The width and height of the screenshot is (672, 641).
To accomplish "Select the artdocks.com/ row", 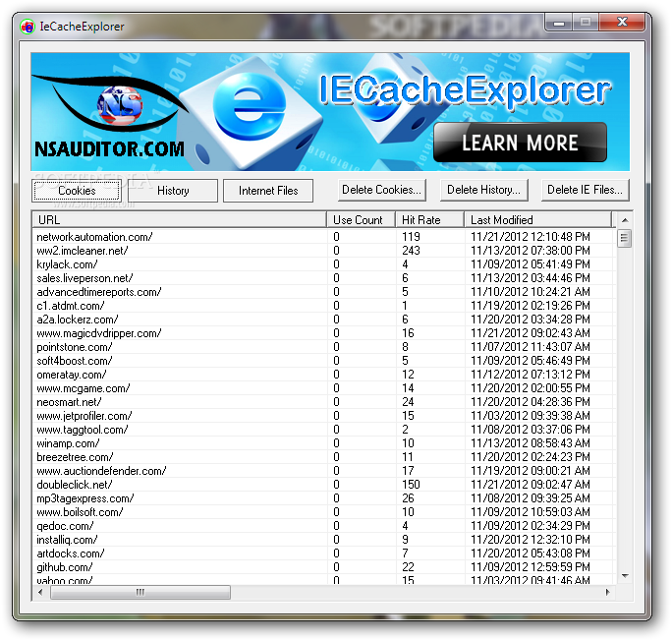I will [x=324, y=554].
